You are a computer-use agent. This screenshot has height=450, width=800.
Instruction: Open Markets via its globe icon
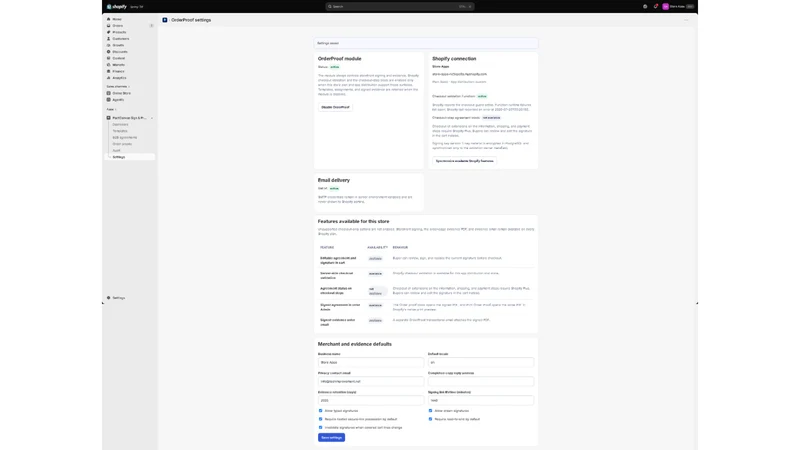109,65
